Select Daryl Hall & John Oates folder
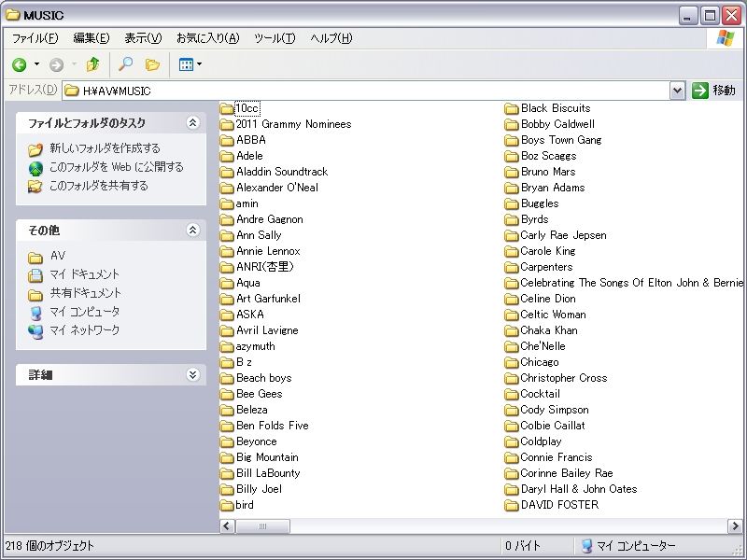Screen dimensions: 747x560 click(579, 489)
